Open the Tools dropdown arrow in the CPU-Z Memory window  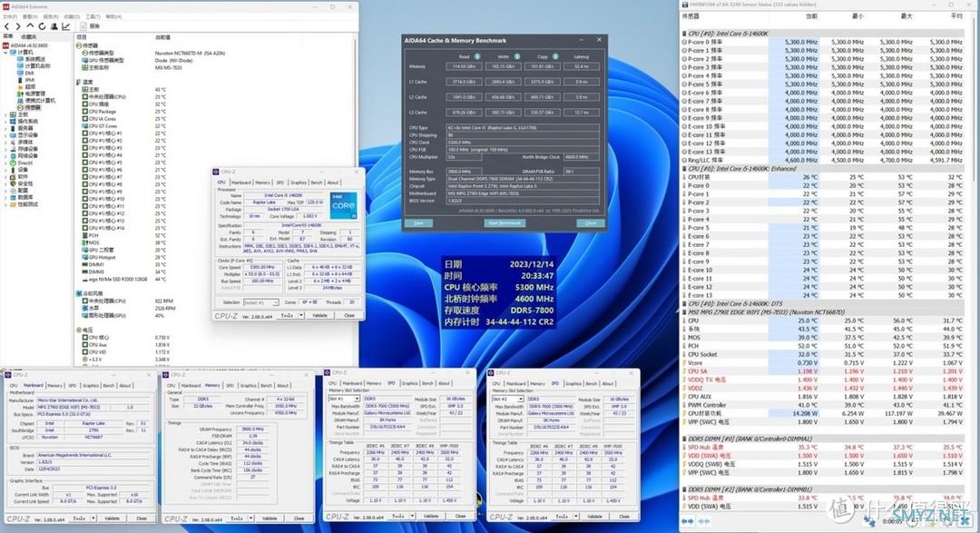click(251, 518)
